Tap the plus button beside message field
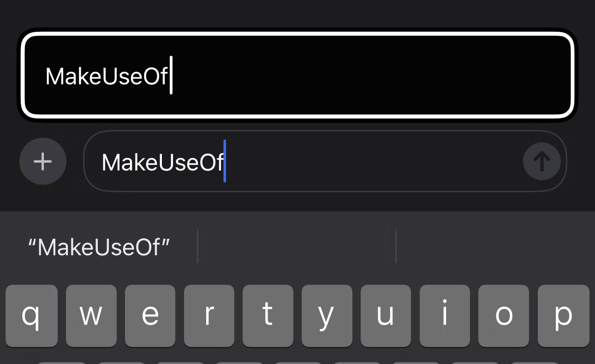595x364 pixels. point(43,162)
